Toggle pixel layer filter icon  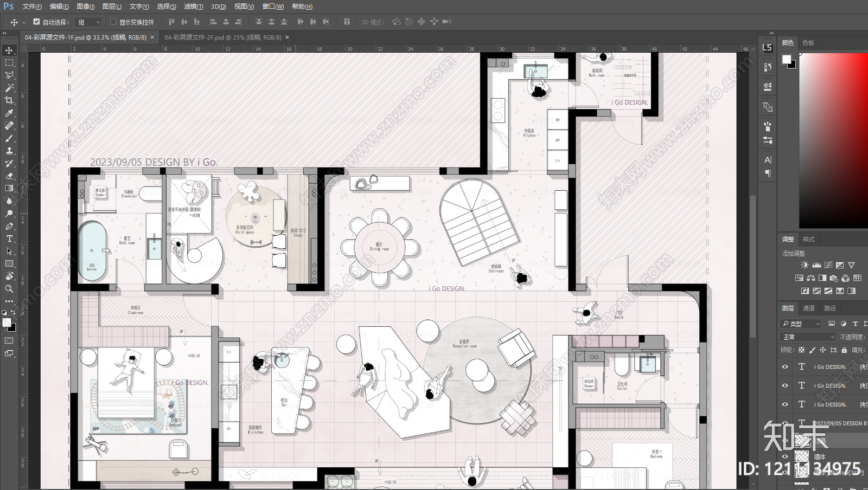tap(832, 324)
